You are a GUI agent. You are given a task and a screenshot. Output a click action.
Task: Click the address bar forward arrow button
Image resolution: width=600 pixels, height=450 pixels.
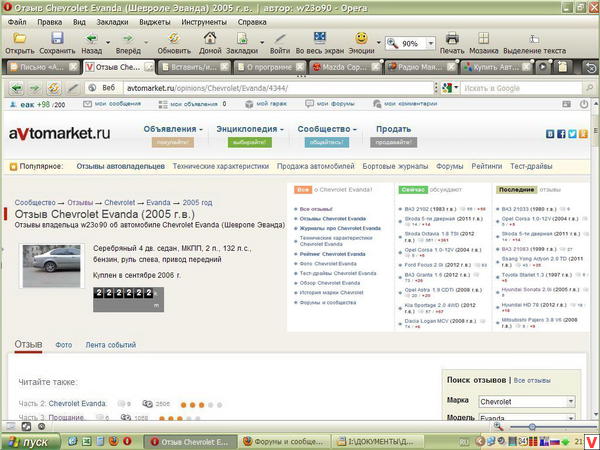pyautogui.click(x=35, y=88)
